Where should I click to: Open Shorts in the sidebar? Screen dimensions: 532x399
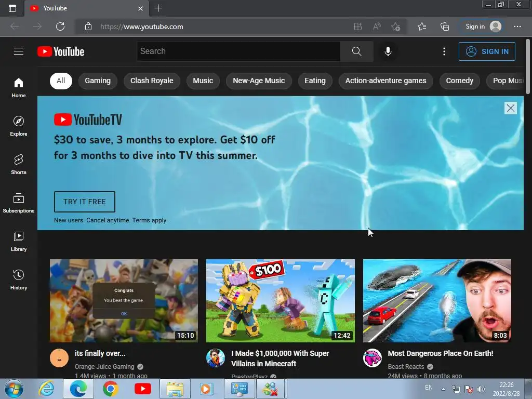point(19,165)
